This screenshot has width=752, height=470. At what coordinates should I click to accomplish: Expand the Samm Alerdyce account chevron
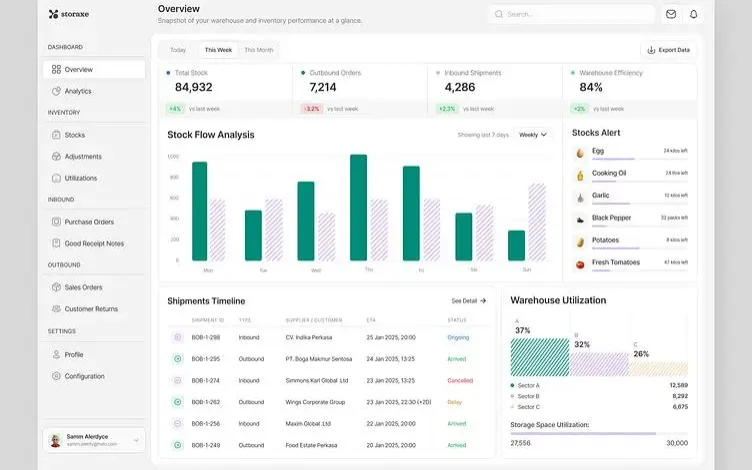136,440
